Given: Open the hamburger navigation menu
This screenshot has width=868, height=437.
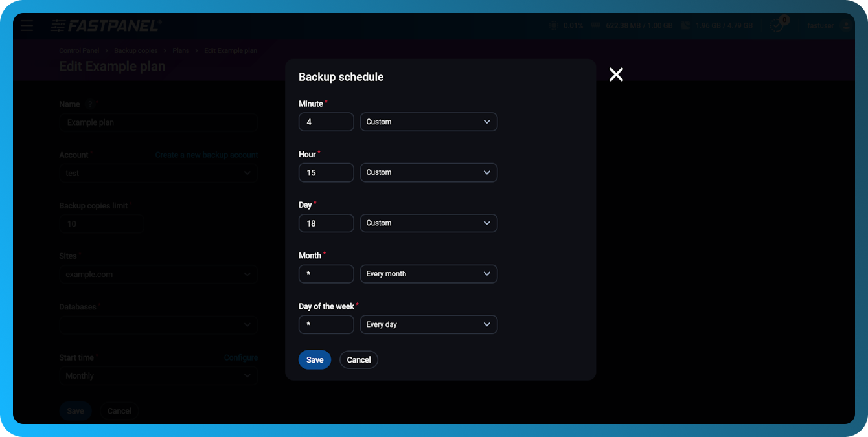Looking at the screenshot, I should [27, 25].
